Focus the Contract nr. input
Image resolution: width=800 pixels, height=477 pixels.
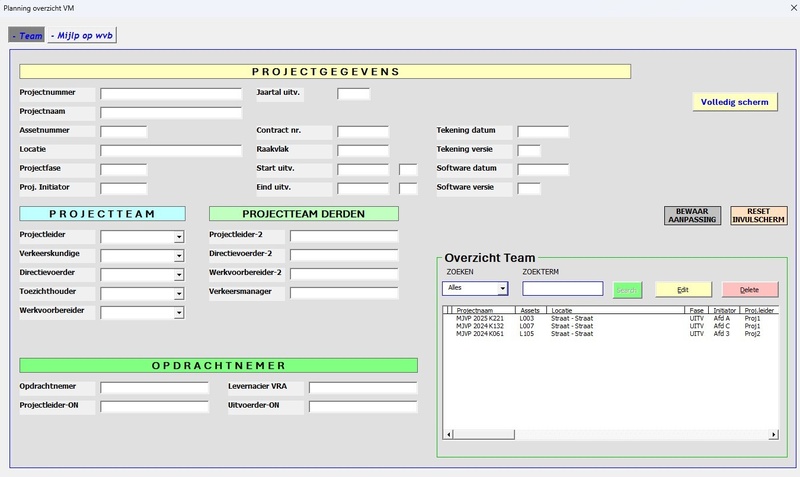(x=363, y=132)
